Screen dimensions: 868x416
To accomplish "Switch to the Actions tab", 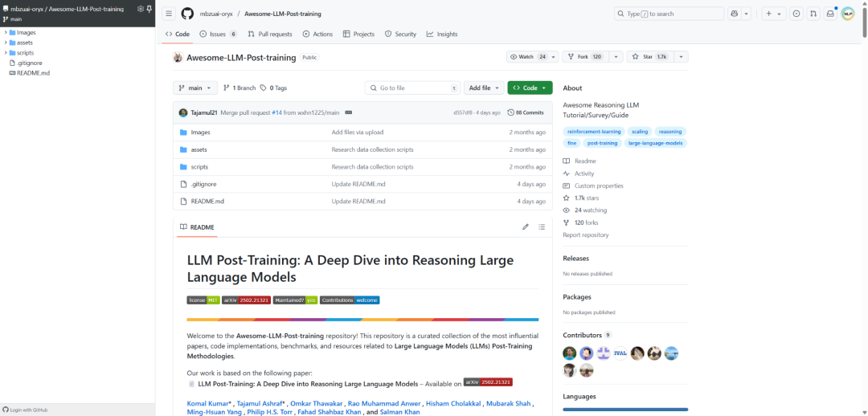I will click(x=317, y=34).
